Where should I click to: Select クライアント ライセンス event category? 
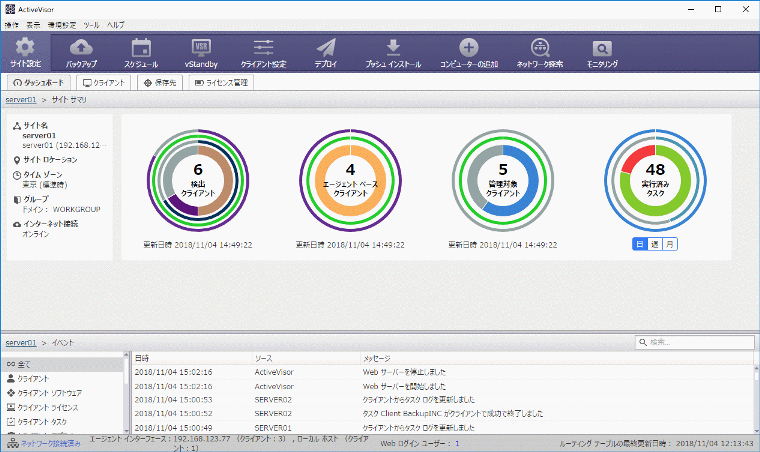[62, 407]
